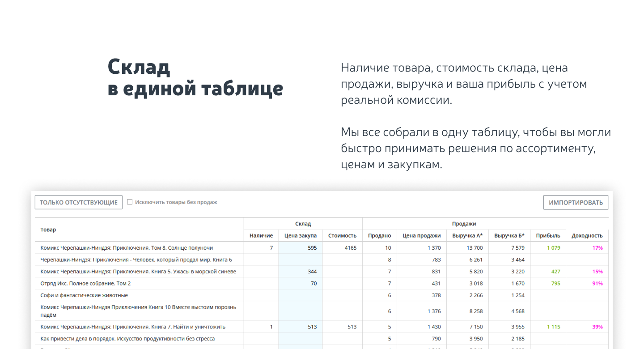Sort by Наличие column header
This screenshot has height=349, width=644.
click(x=261, y=236)
